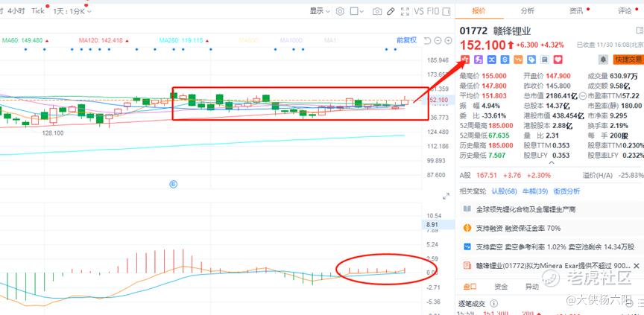Click the note document badge icon
The width and height of the screenshot is (644, 315).
[x=544, y=60]
